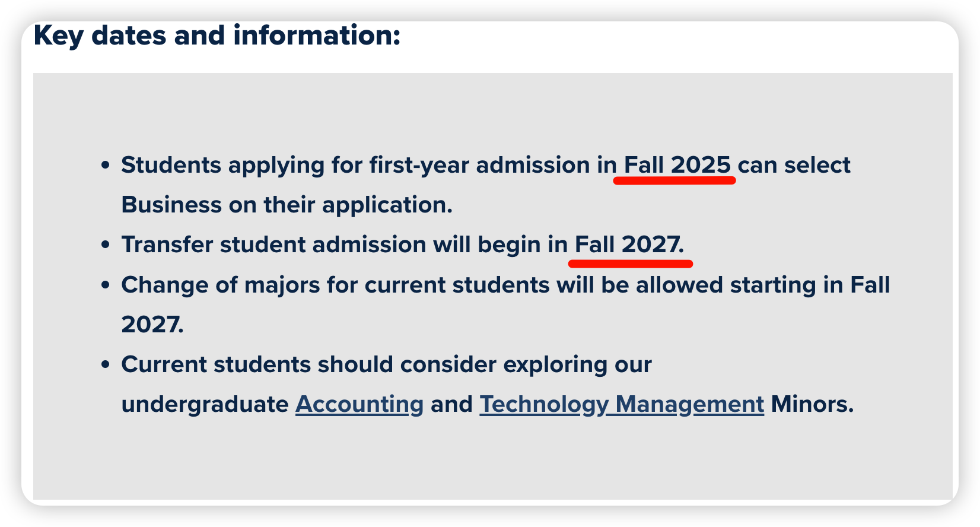The height and width of the screenshot is (527, 980).
Task: Click 'Current students should consider exploring our' text
Action: tap(386, 364)
